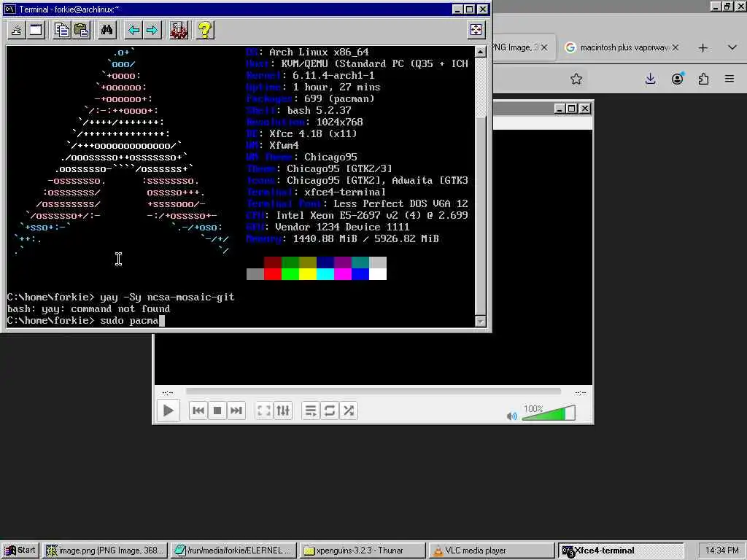
Task: Open the browser account icon
Action: click(678, 79)
